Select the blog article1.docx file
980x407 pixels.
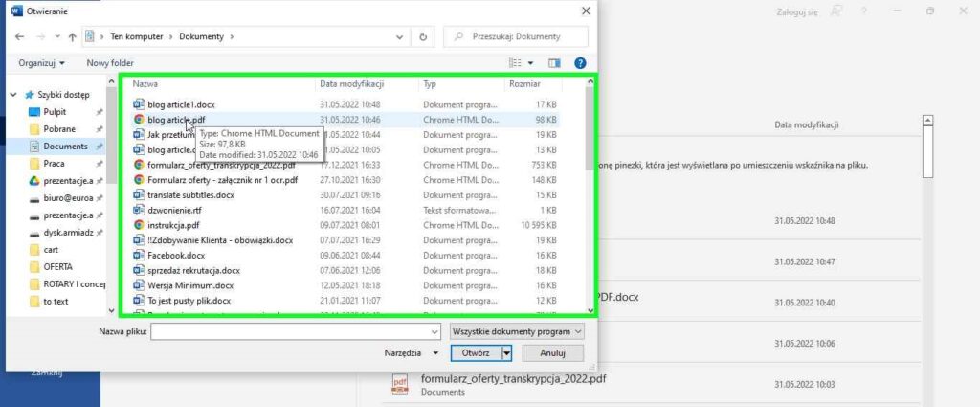click(x=179, y=104)
